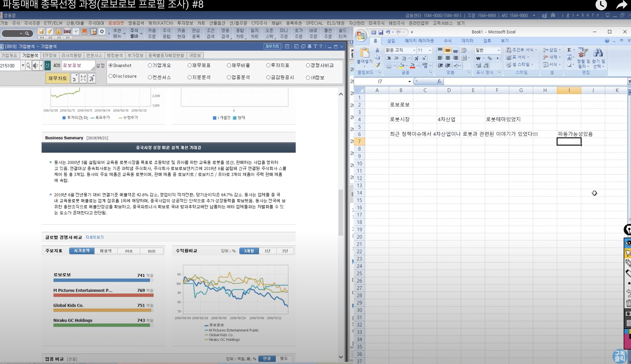Image resolution: width=631 pixels, height=364 pixels.
Task: Open the Excel Name Box dropdown arrow
Action: 409,81
